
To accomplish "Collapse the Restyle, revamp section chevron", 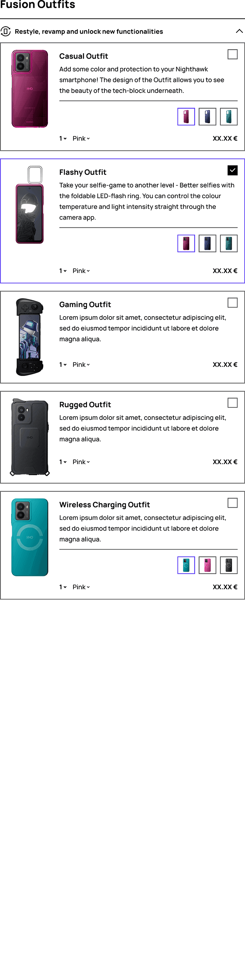I will (x=239, y=31).
